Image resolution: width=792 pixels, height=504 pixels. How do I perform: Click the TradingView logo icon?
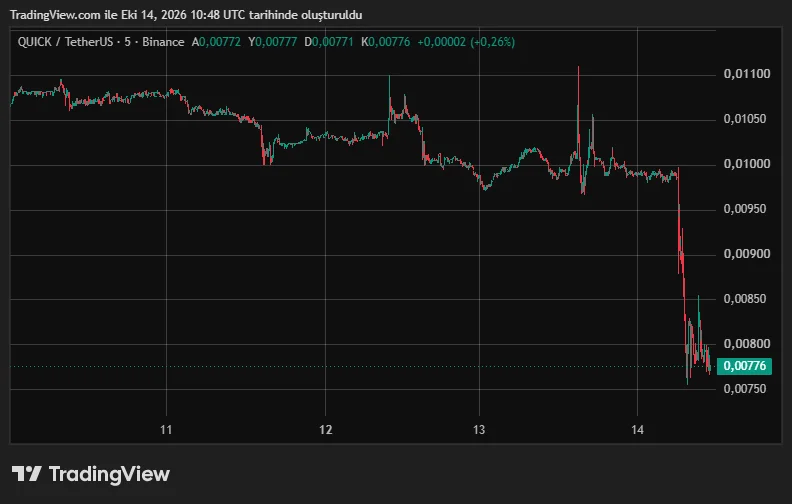pyautogui.click(x=26, y=474)
